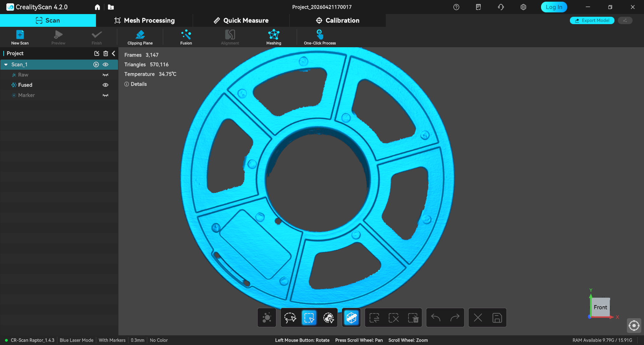The height and width of the screenshot is (345, 644).
Task: Collapse the Project side panel
Action: [x=114, y=54]
